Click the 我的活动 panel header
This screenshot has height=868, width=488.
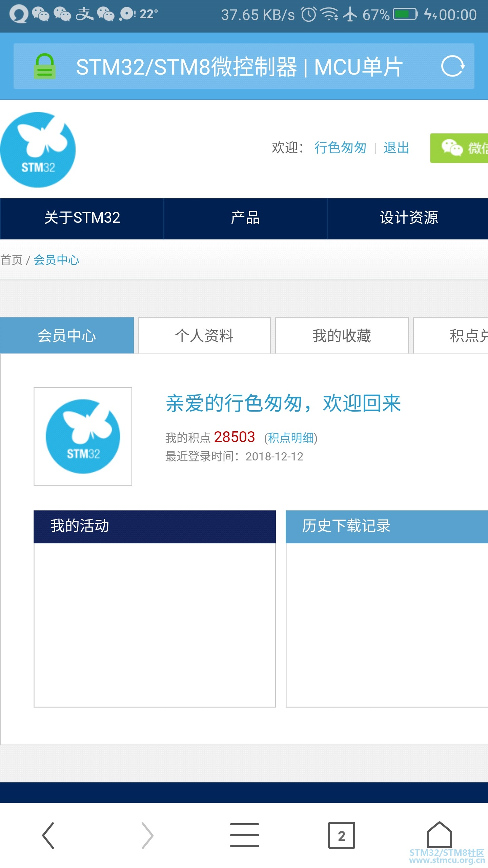coord(155,527)
